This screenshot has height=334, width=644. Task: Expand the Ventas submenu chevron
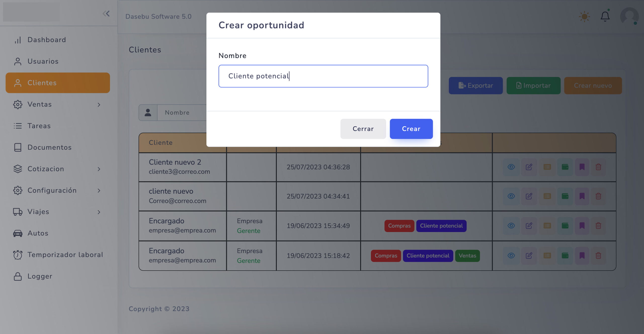[x=99, y=105]
